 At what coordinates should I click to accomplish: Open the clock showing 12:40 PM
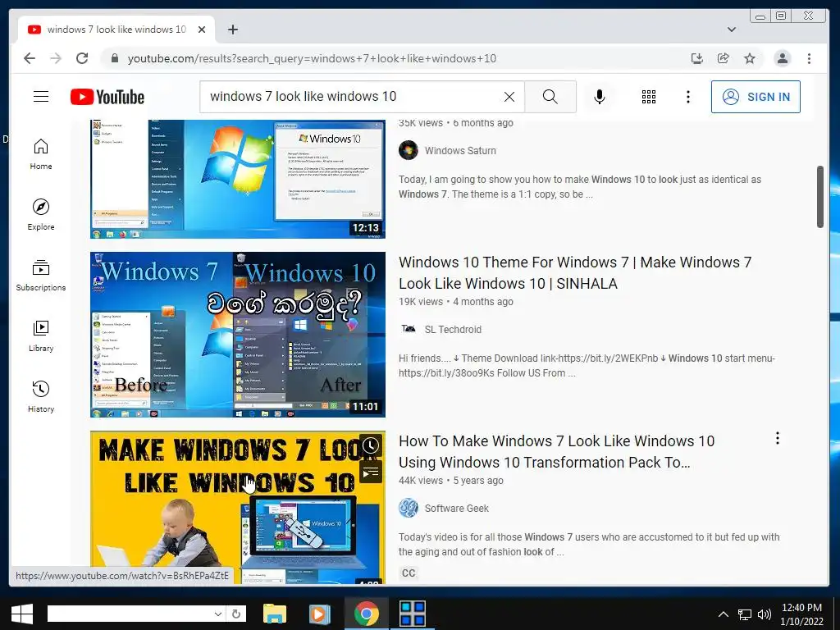tap(801, 614)
